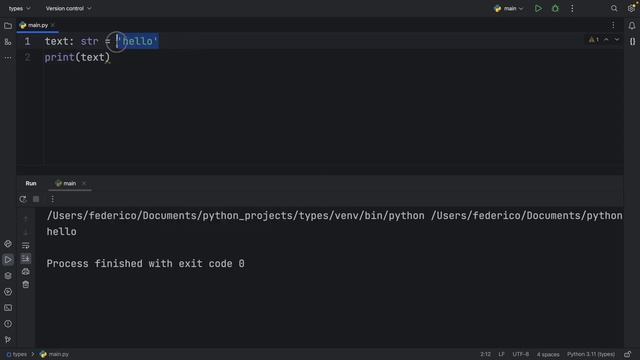Clear all console output trash icon

[x=26, y=284]
